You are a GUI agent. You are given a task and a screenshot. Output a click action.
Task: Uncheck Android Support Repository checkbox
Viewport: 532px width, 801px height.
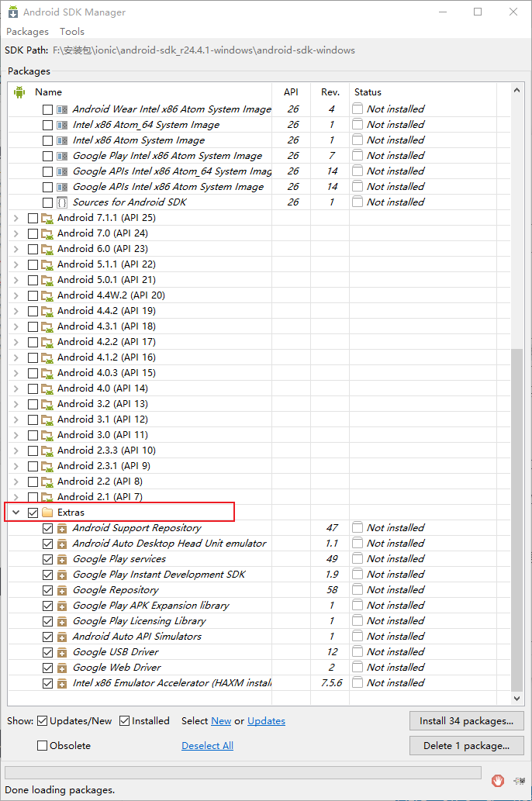pyautogui.click(x=47, y=528)
